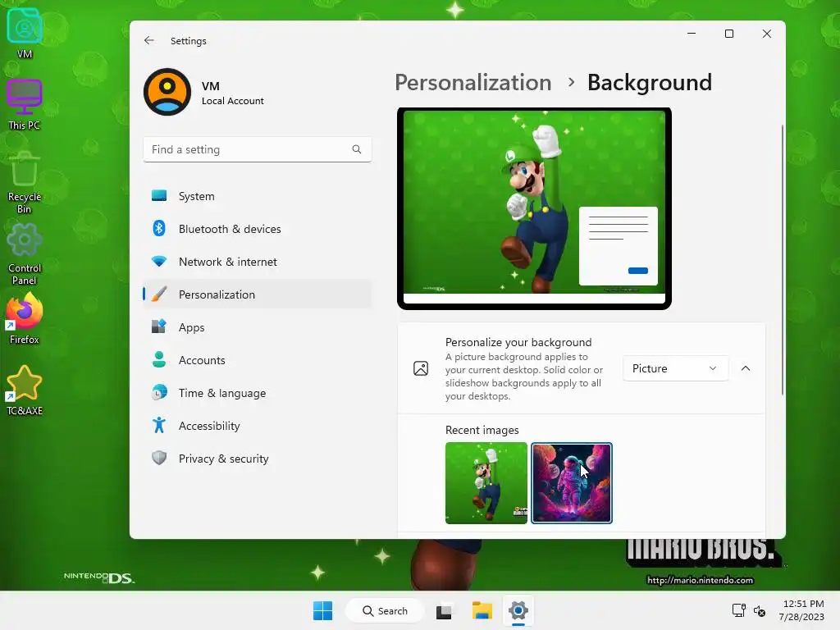Select the TC&AXE star desktop shortcut
Viewport: 840px width, 630px height.
(x=24, y=390)
